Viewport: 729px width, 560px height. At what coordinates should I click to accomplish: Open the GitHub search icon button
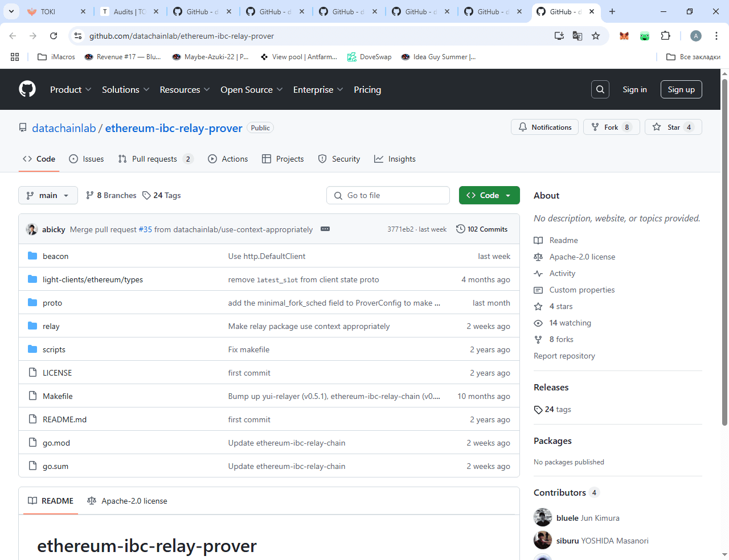point(600,89)
